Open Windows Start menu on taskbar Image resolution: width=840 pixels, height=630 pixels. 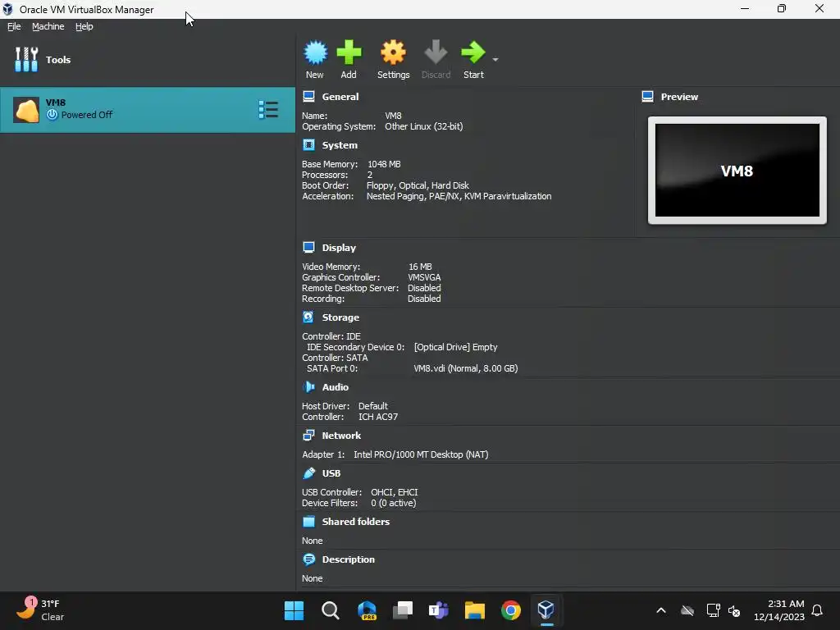tap(294, 610)
